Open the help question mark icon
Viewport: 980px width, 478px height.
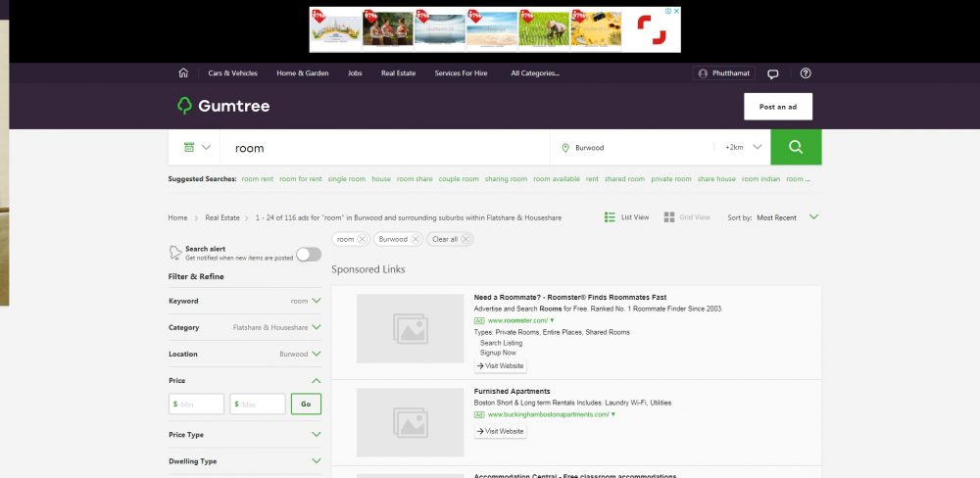click(806, 73)
